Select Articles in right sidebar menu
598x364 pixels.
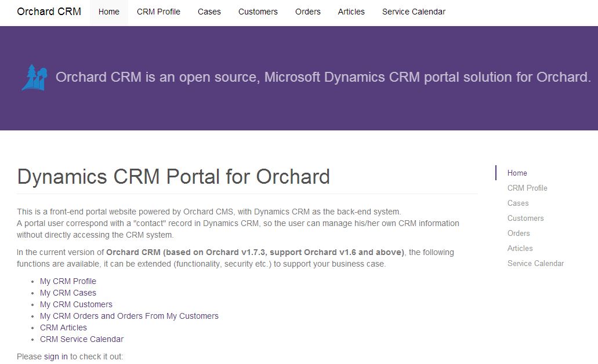coord(520,248)
